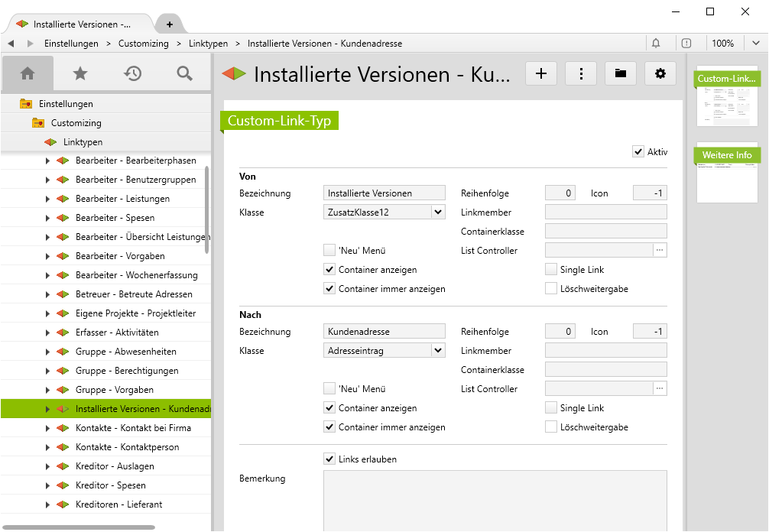Enable Single Link in Von section
Screen dimensions: 769x532
[551, 270]
